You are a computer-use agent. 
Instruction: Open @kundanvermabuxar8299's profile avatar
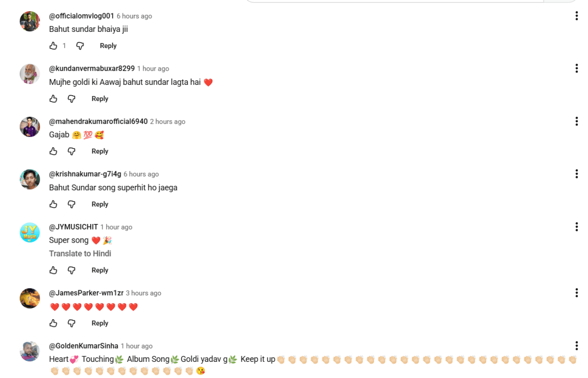[30, 74]
